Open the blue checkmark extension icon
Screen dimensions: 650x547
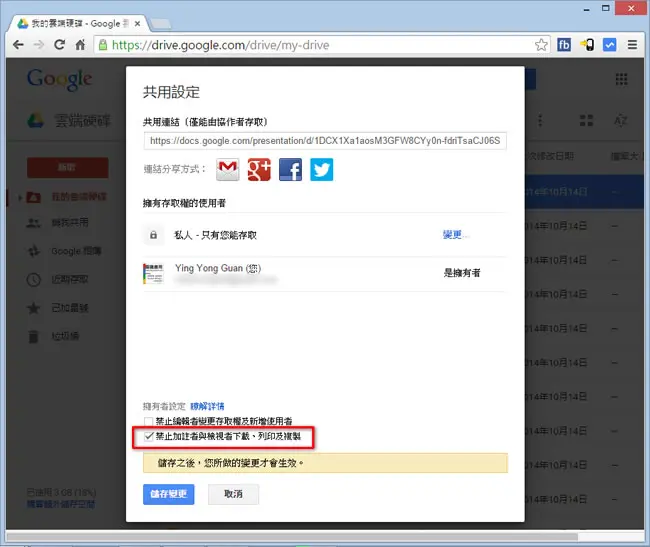(x=609, y=45)
